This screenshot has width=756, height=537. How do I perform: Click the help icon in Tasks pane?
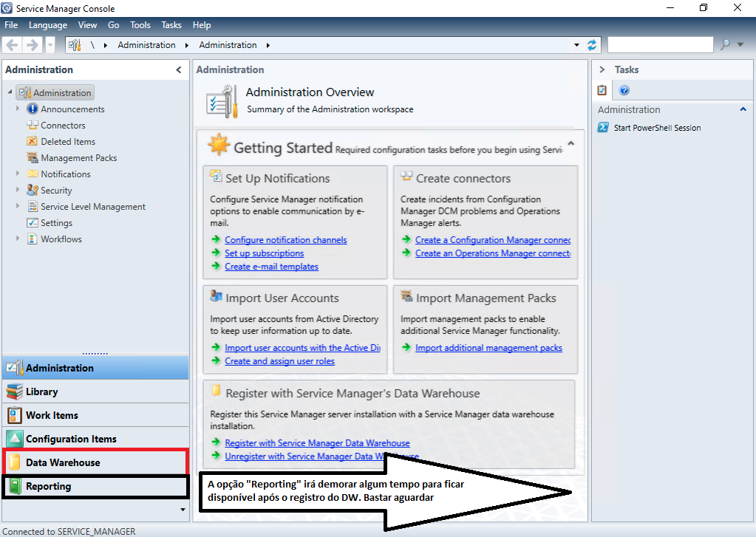[x=624, y=90]
